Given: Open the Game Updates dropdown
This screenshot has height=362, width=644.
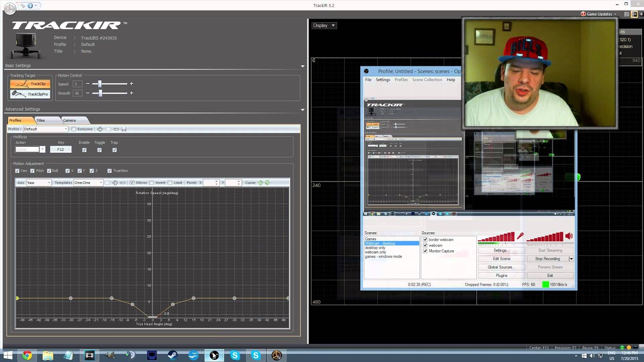Looking at the screenshot, I should click(599, 14).
